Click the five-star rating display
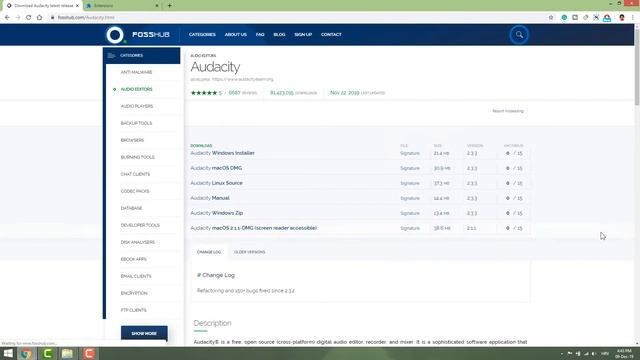This screenshot has width=640, height=360. pyautogui.click(x=204, y=93)
